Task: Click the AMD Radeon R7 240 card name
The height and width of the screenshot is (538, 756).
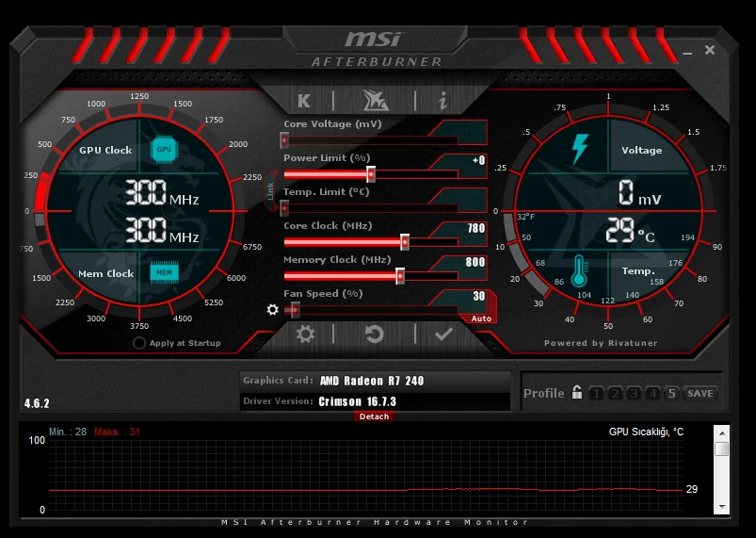Action: point(372,381)
